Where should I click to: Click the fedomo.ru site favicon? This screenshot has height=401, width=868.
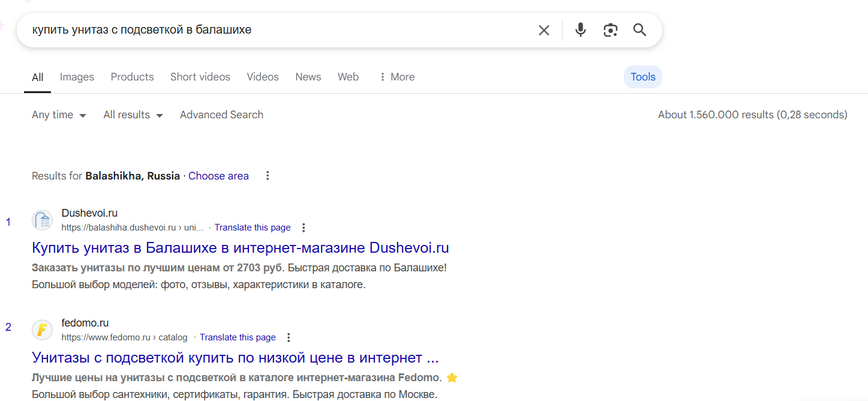tap(42, 330)
